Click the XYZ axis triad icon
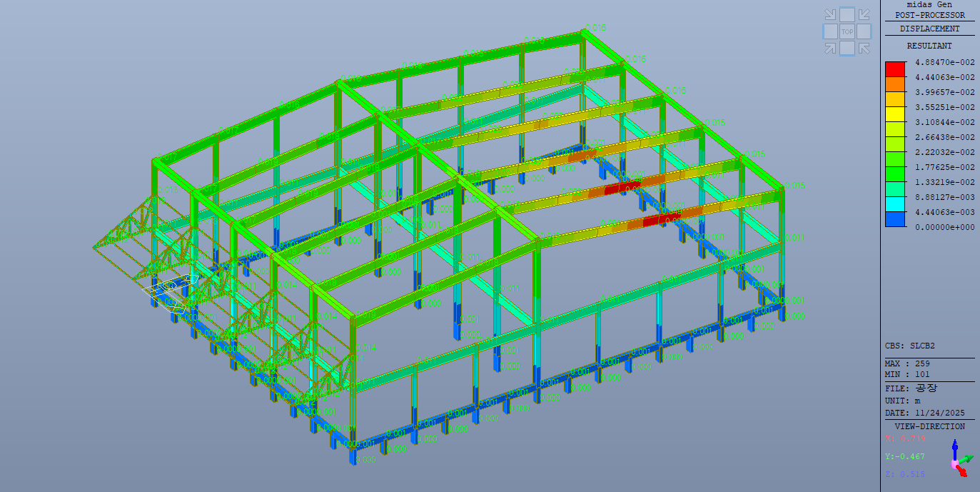This screenshot has height=492, width=980. coord(957,458)
